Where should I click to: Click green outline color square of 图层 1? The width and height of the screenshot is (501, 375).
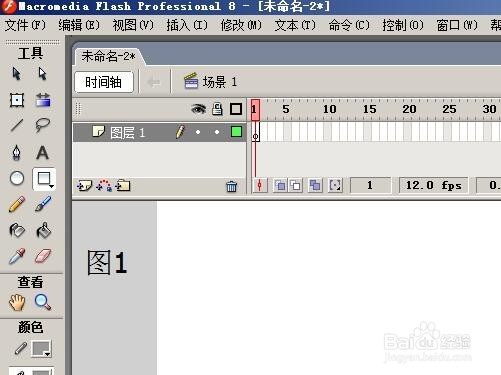pyautogui.click(x=236, y=132)
